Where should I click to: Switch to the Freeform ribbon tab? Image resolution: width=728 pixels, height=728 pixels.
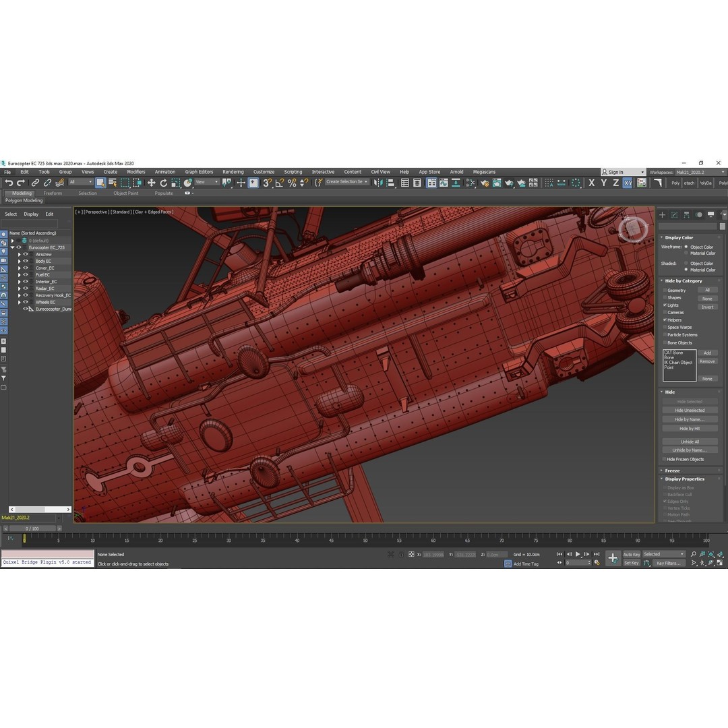click(53, 193)
